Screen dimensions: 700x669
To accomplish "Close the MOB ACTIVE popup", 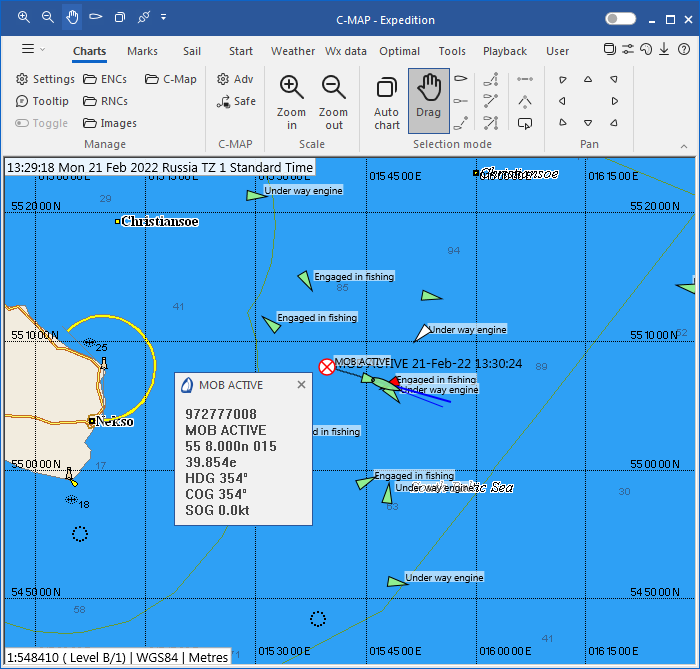I will click(301, 384).
